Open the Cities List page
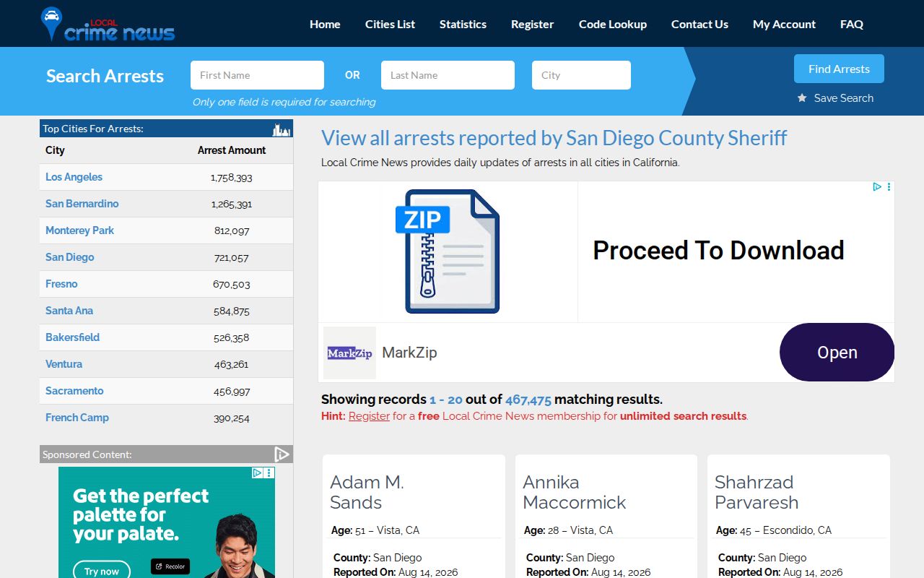The height and width of the screenshot is (578, 924). (390, 24)
